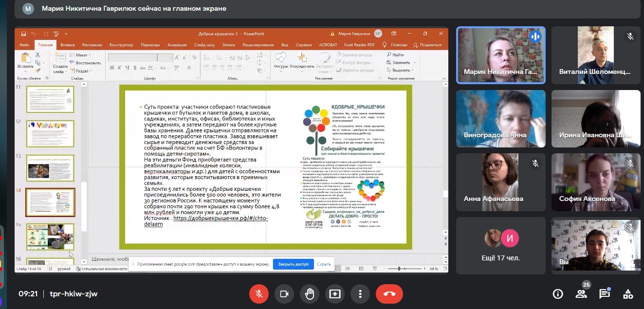Screen dimensions: 644x309
Task: Toggle underline Ч formatting
Action: point(128,67)
